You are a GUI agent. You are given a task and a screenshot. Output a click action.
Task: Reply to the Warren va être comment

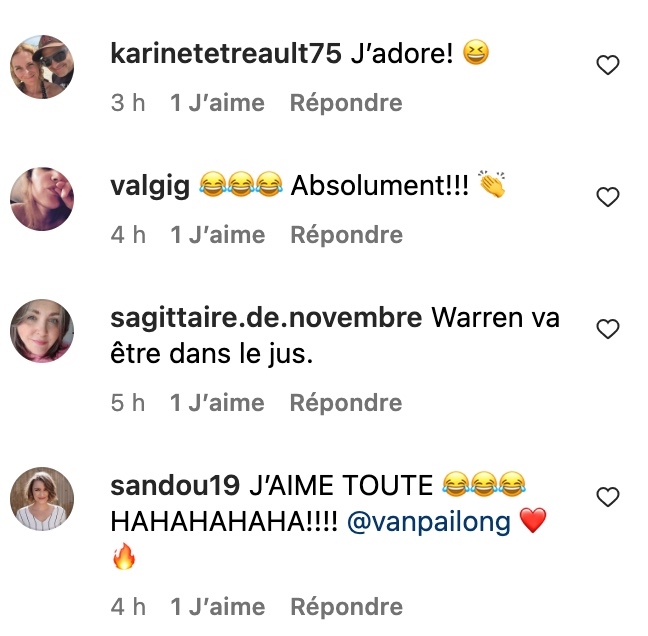[346, 403]
